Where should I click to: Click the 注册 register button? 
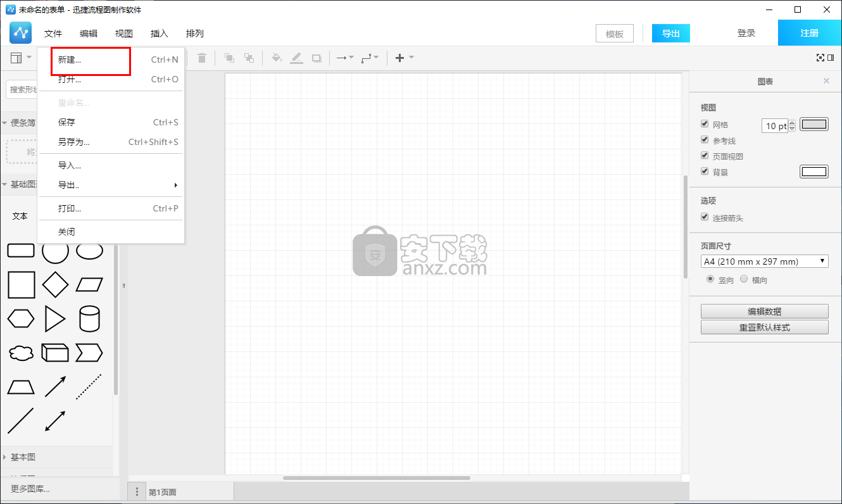point(810,33)
